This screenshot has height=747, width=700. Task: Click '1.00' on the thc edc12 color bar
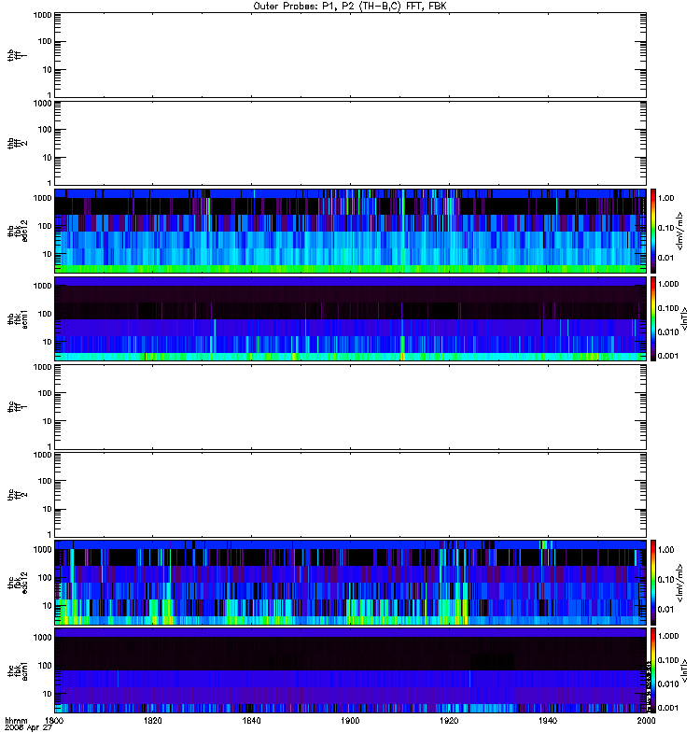(665, 549)
